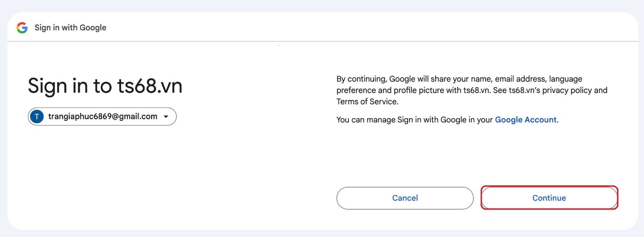Click the word "Google" in the header bar
The image size is (644, 237).
93,28
